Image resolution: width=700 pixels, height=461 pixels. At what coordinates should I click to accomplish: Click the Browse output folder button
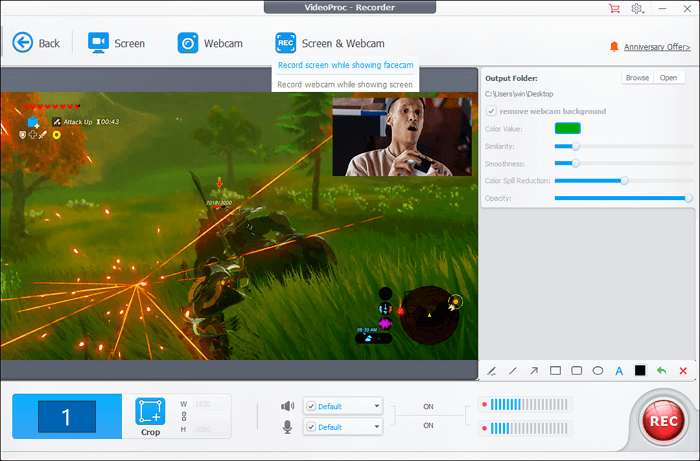point(637,78)
